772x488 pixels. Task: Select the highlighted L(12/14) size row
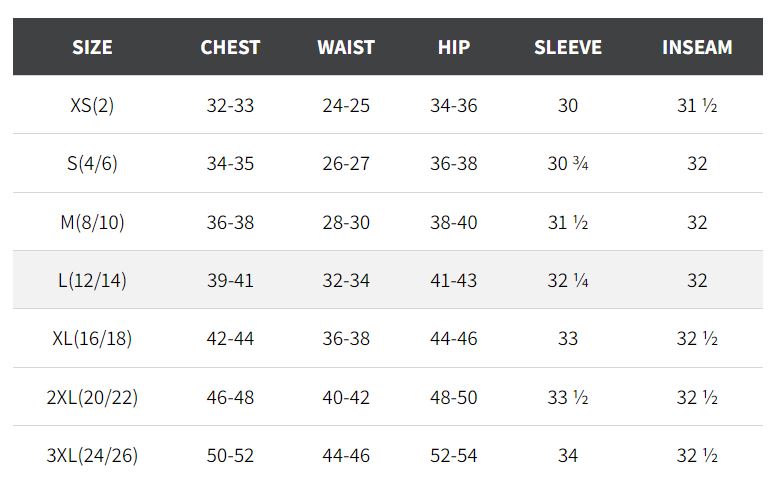[x=387, y=280]
